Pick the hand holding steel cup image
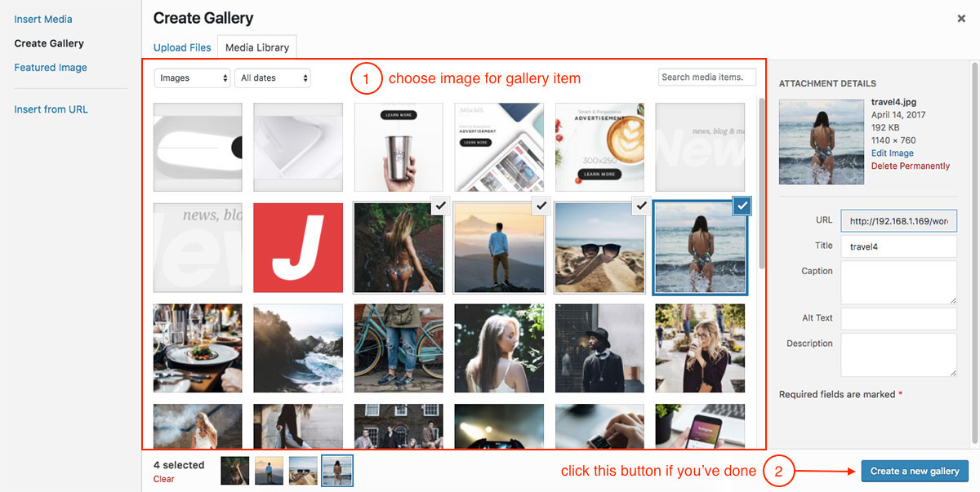This screenshot has width=980, height=492. (399, 147)
